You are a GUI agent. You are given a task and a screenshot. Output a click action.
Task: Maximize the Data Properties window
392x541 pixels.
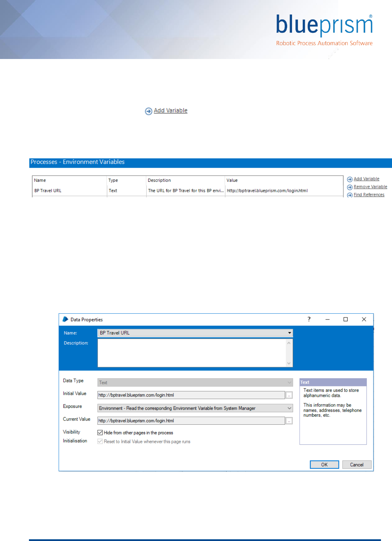[345, 319]
